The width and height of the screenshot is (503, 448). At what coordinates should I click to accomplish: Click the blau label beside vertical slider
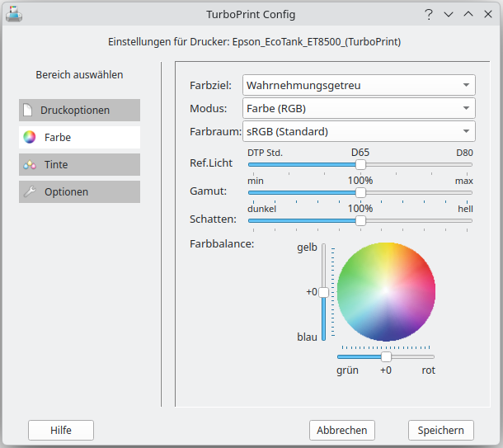click(x=307, y=337)
